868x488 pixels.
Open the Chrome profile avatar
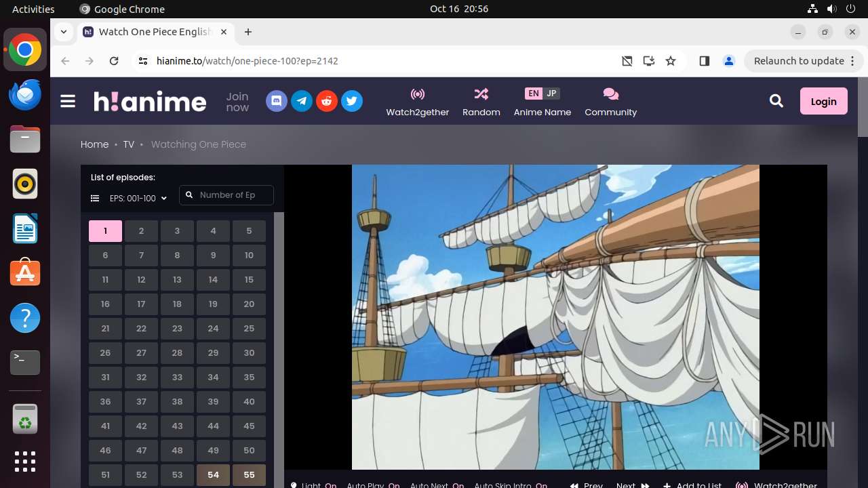coord(729,61)
